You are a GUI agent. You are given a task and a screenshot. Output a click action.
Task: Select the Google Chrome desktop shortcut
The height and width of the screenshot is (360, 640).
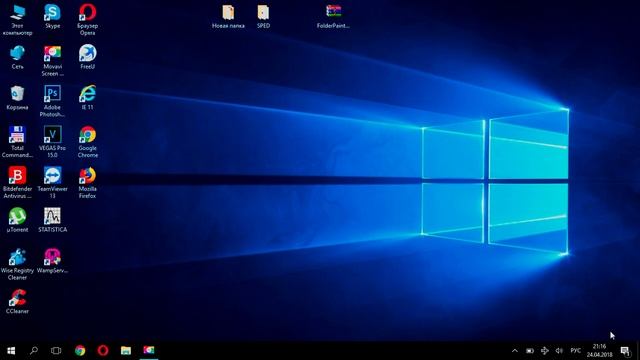click(x=87, y=142)
